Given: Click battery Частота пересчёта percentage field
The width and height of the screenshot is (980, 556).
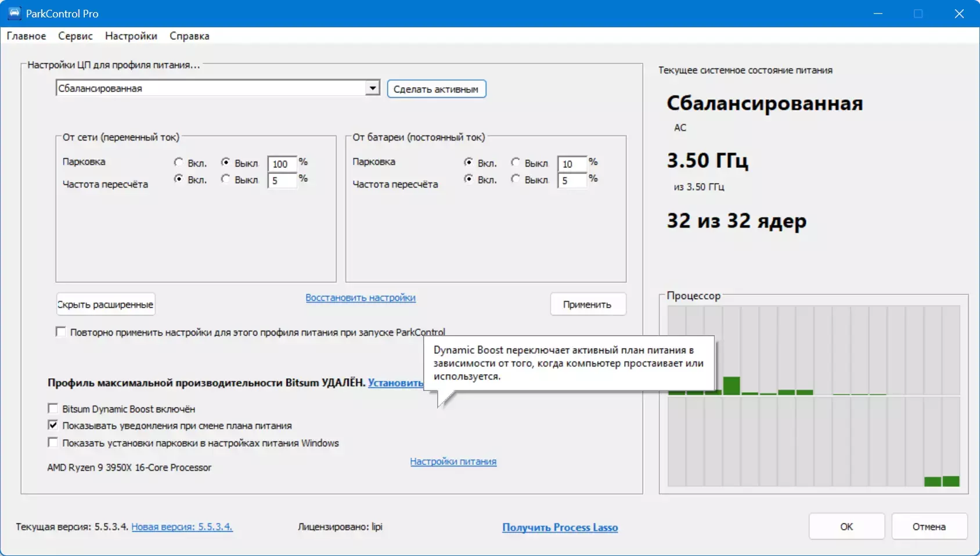Looking at the screenshot, I should tap(571, 181).
